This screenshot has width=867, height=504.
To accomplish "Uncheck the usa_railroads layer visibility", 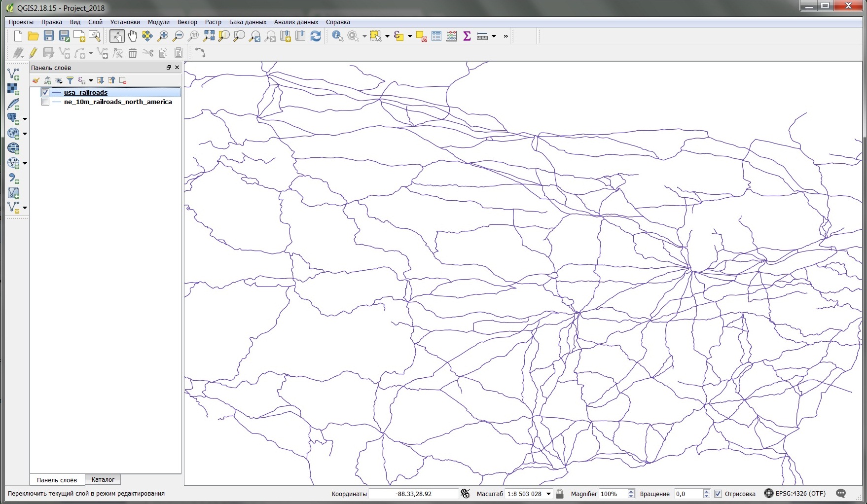I will coord(45,92).
